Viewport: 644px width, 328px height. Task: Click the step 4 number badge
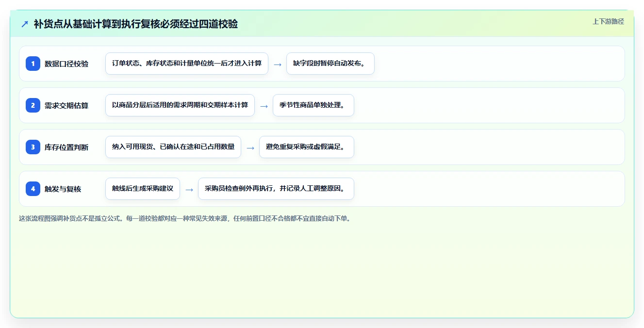(x=33, y=189)
